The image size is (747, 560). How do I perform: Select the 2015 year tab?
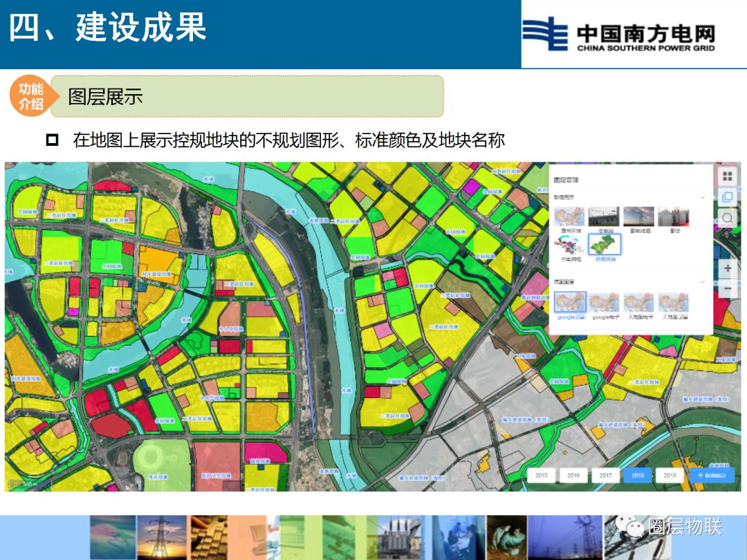(541, 475)
